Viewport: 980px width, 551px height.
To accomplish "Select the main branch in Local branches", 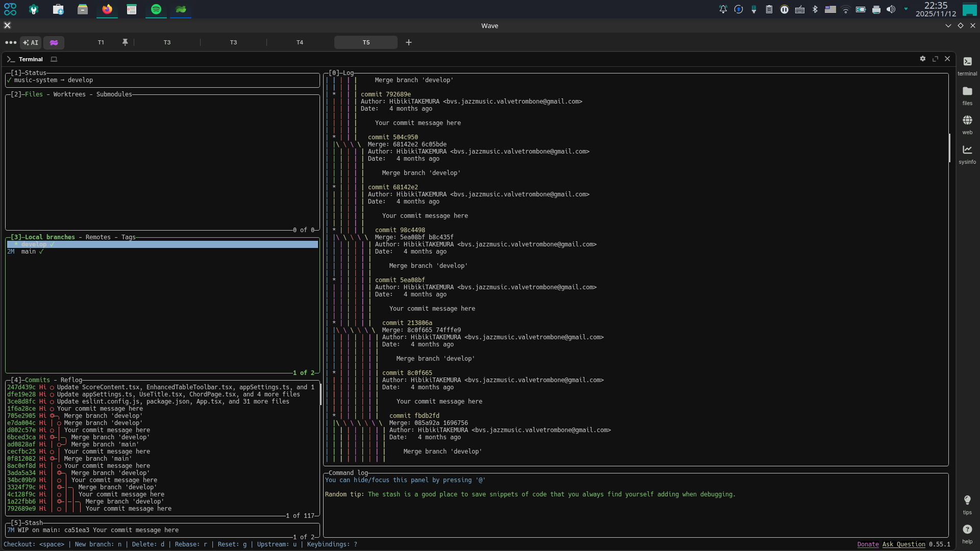I will tap(29, 252).
